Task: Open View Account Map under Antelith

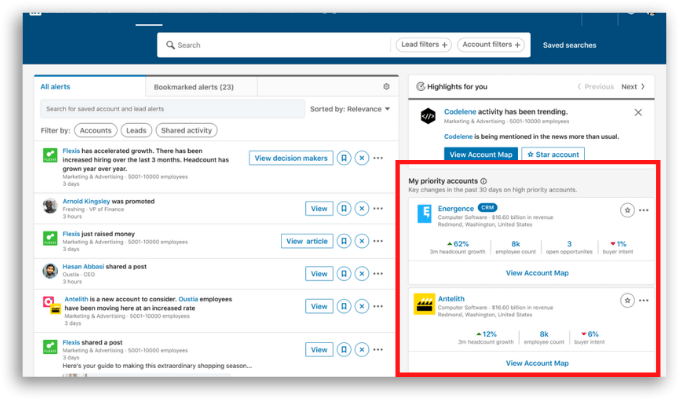Action: pyautogui.click(x=537, y=363)
